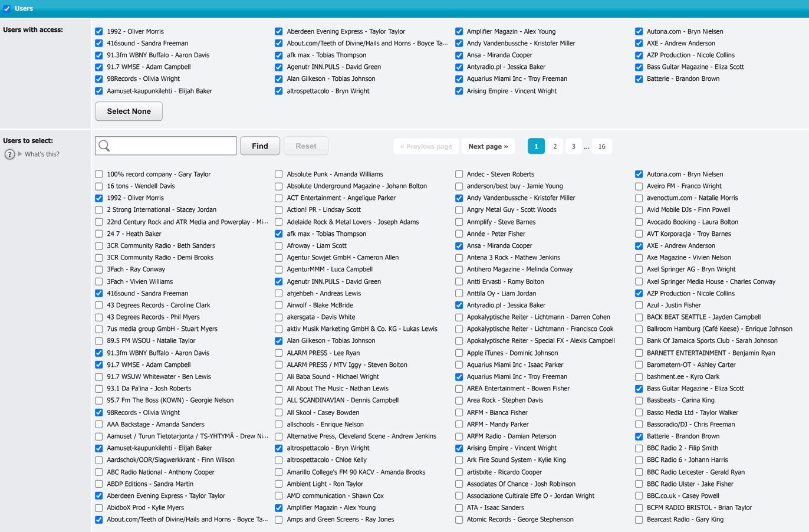This screenshot has width=809, height=532.
Task: Click label Angry Metal Guy - Scott Woods
Action: coord(511,210)
